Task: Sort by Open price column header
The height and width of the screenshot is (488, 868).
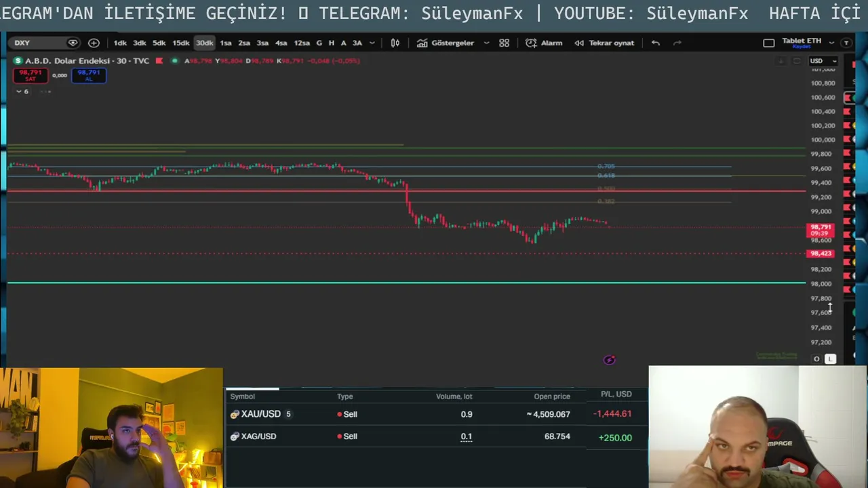Action: click(552, 396)
